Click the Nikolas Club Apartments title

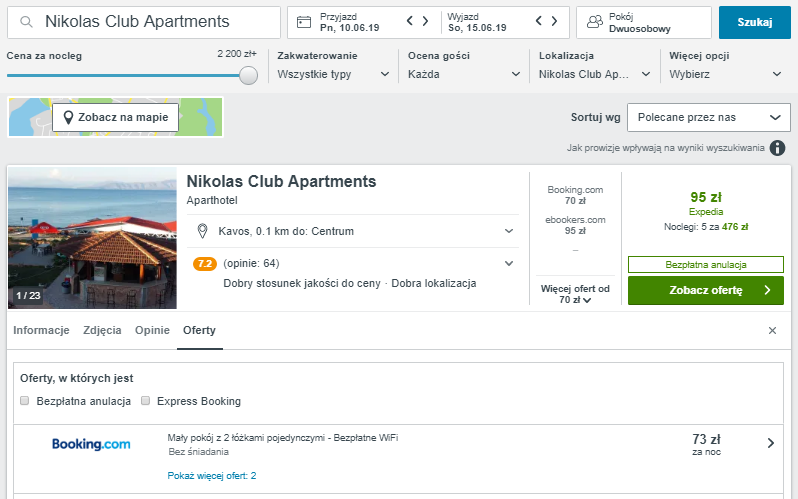[x=281, y=182]
